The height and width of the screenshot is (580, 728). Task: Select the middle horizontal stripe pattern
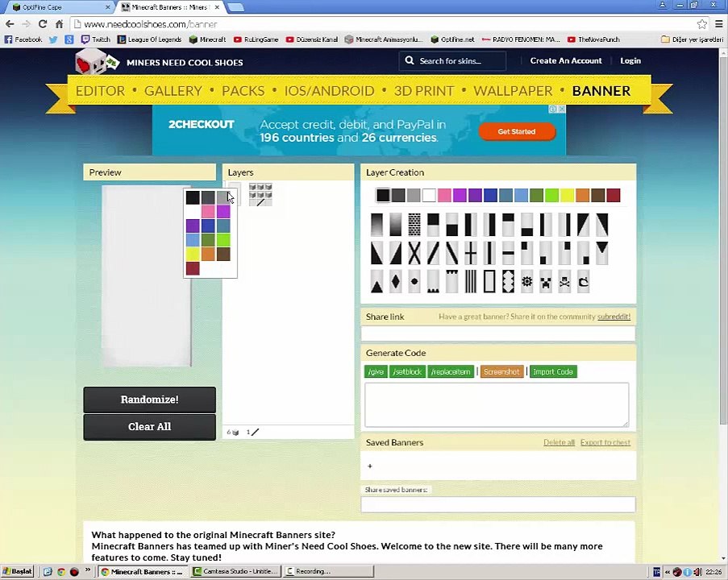pyautogui.click(x=509, y=253)
